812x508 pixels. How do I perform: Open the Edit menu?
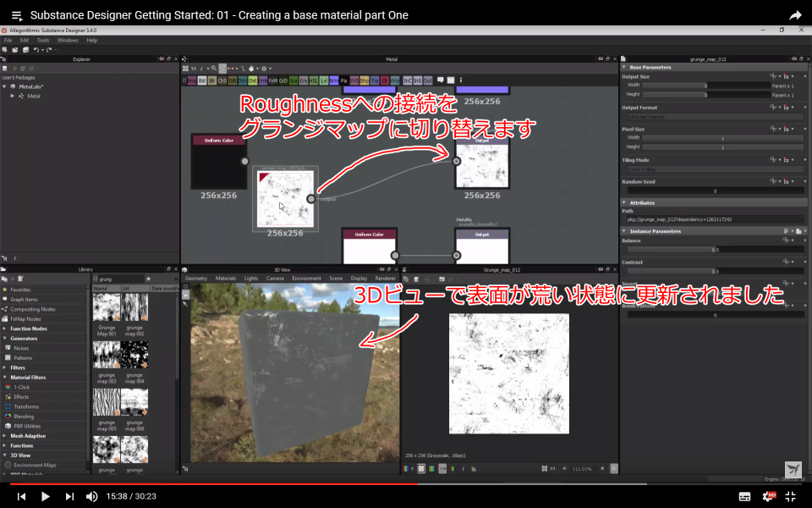(x=25, y=40)
